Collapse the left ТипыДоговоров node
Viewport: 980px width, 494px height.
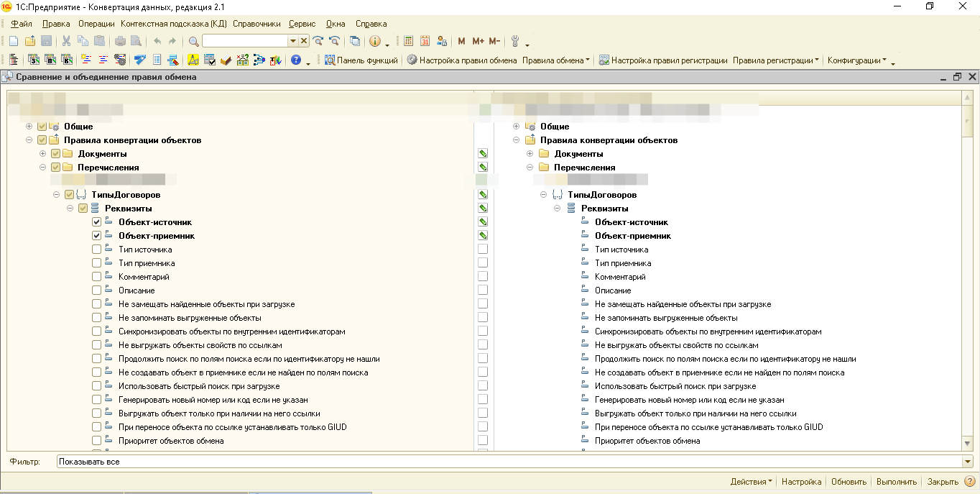(x=56, y=195)
